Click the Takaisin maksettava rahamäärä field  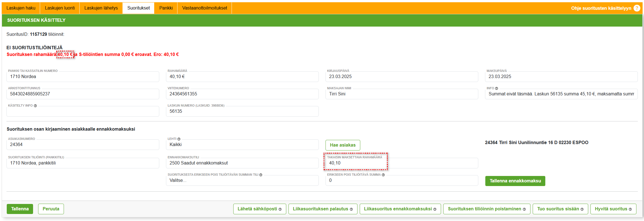pyautogui.click(x=401, y=163)
